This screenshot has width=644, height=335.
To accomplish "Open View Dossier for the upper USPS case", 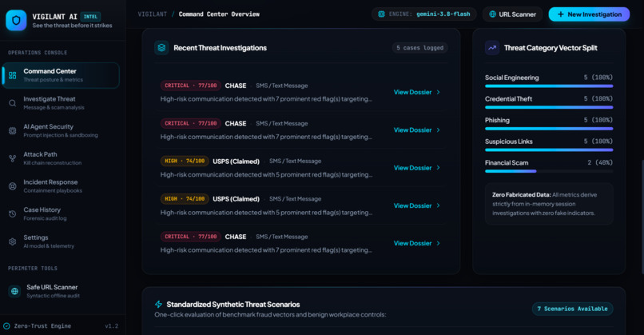I will [417, 168].
